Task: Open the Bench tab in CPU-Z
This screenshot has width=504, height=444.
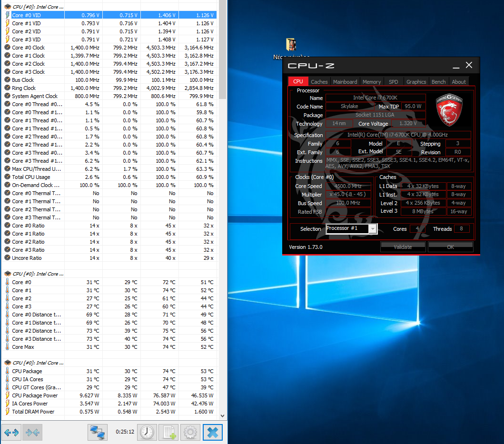Action: tap(438, 82)
